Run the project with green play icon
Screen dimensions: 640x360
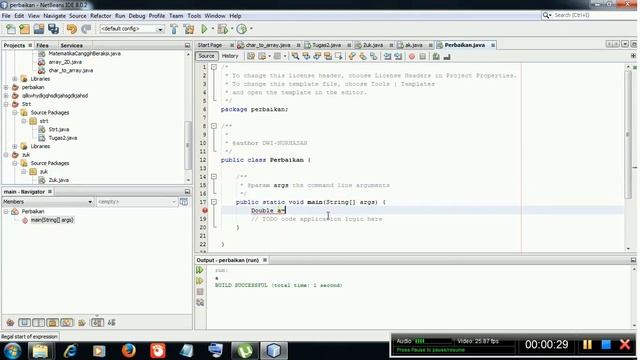tap(204, 29)
